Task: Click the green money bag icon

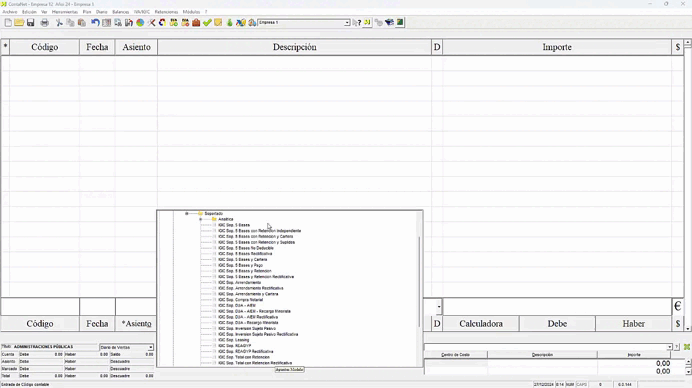Action: tap(229, 23)
